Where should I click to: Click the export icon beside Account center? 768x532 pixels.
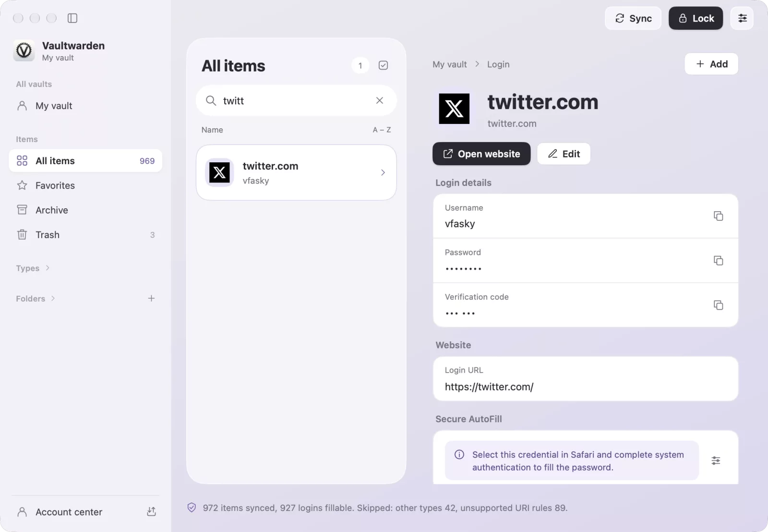tap(151, 512)
